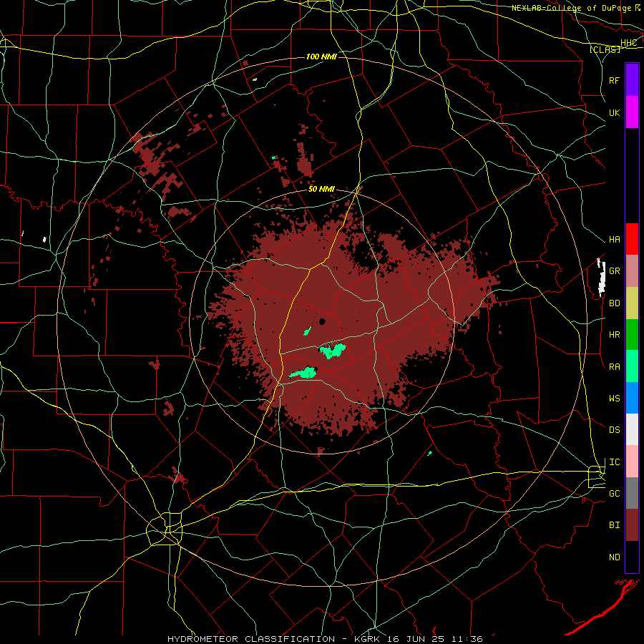Image resolution: width=644 pixels, height=644 pixels.
Task: Click the HR dark green legend swatch
Action: tap(632, 335)
